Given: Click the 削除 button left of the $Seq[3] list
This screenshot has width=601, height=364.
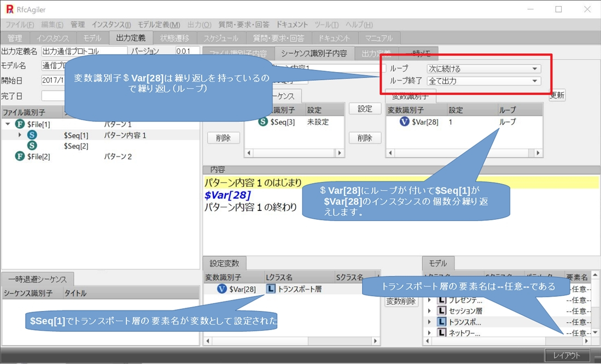Looking at the screenshot, I should [x=223, y=138].
